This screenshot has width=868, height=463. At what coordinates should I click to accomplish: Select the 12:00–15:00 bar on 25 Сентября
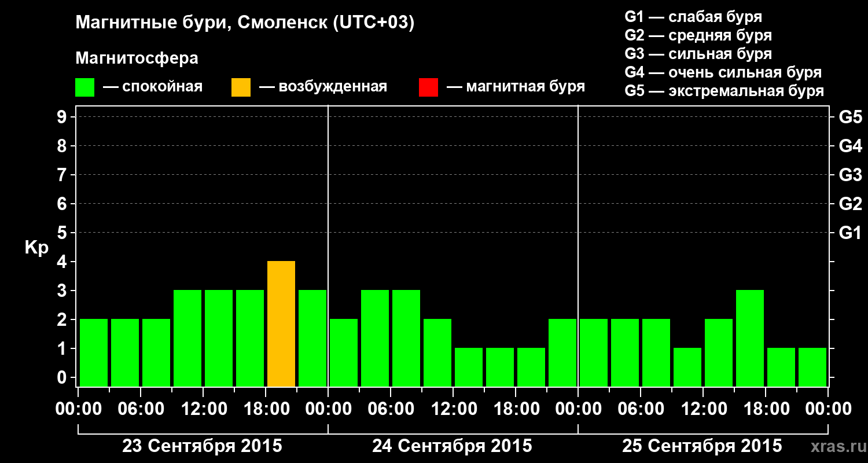tap(719, 352)
